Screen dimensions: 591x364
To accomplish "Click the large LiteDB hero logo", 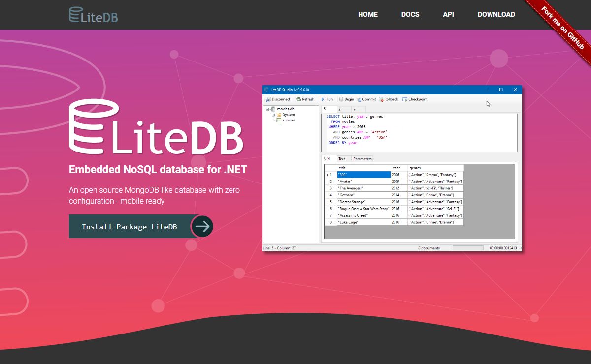I will point(156,127).
